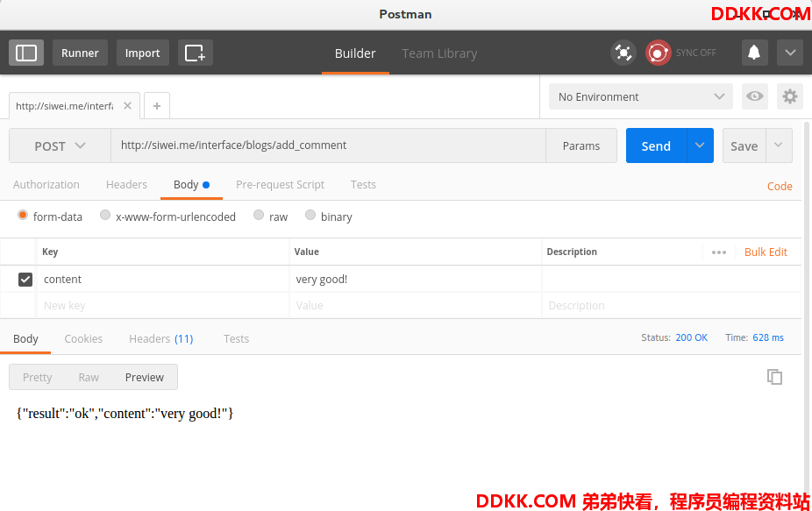Switch response view to Pretty
This screenshot has width=812, height=511.
38,378
